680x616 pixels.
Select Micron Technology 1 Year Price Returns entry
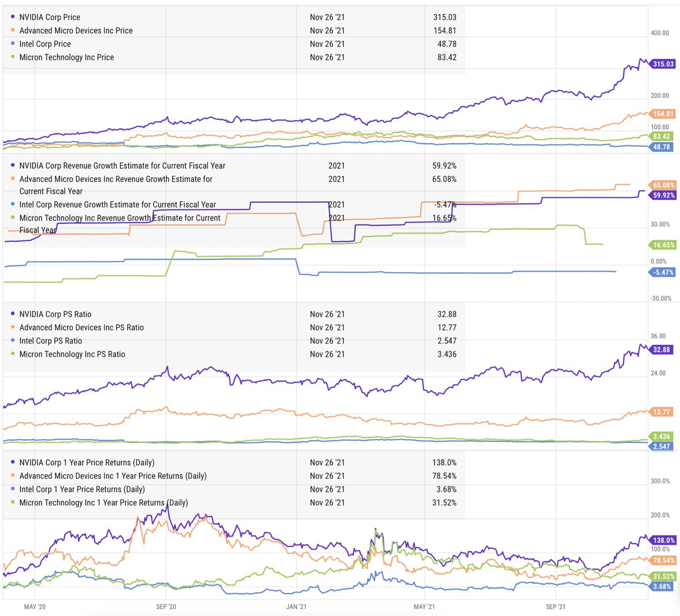104,503
